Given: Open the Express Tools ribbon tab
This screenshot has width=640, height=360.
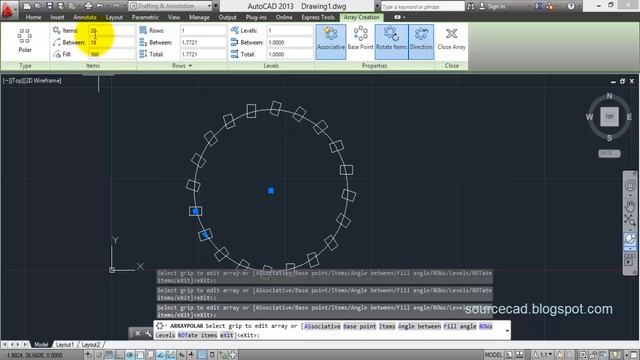Looking at the screenshot, I should coord(318,17).
